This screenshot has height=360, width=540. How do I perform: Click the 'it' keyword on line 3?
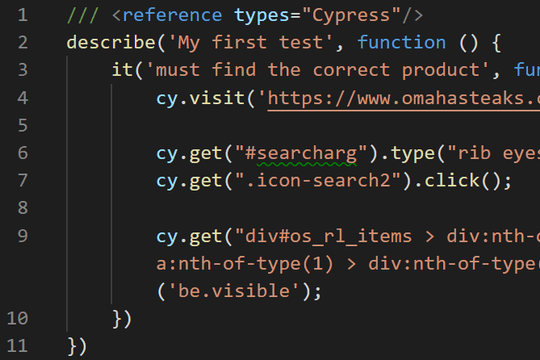click(123, 70)
